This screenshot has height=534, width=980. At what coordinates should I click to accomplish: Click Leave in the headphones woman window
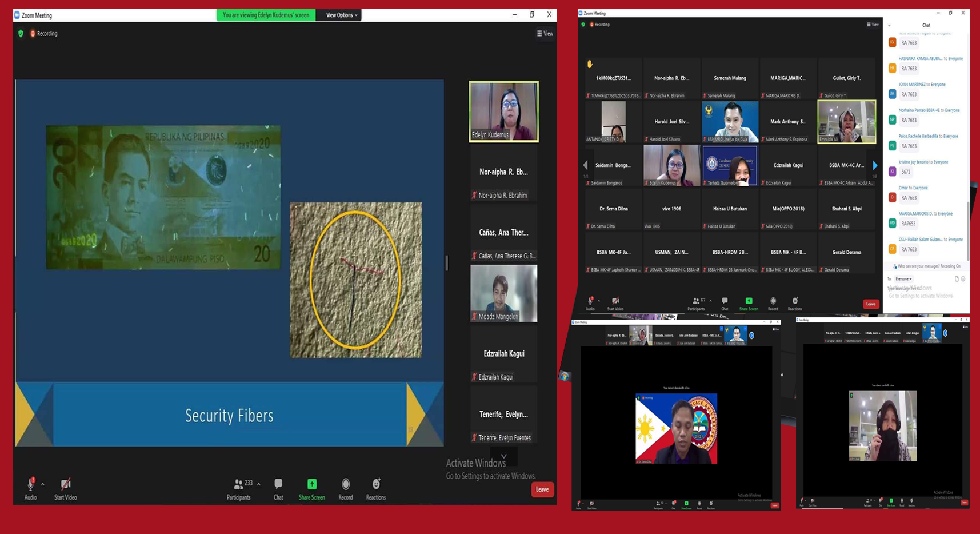[965, 503]
